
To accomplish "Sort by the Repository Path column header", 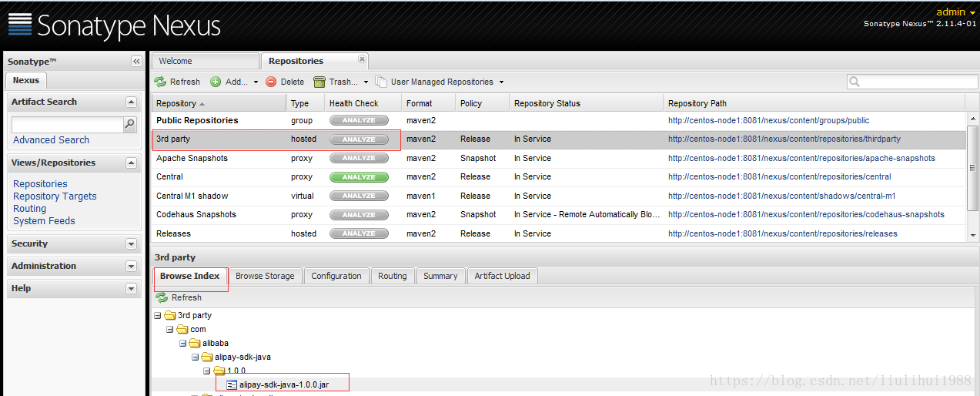I will click(x=814, y=103).
